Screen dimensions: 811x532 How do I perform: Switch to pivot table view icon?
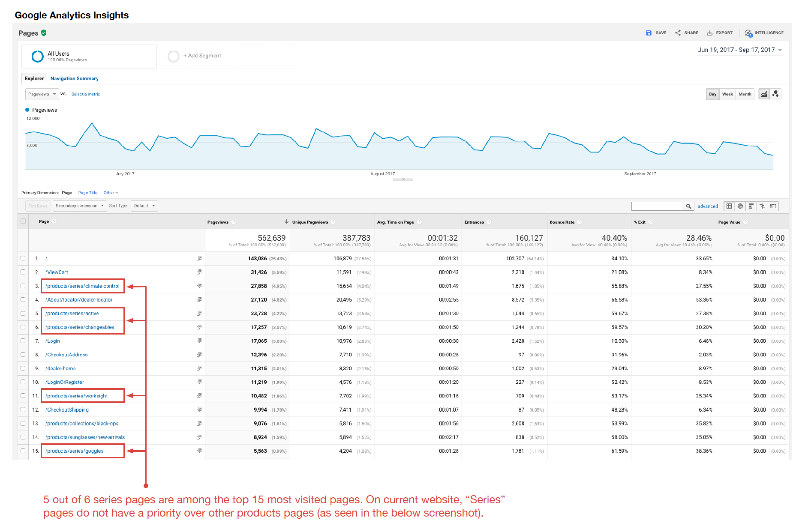tap(773, 206)
